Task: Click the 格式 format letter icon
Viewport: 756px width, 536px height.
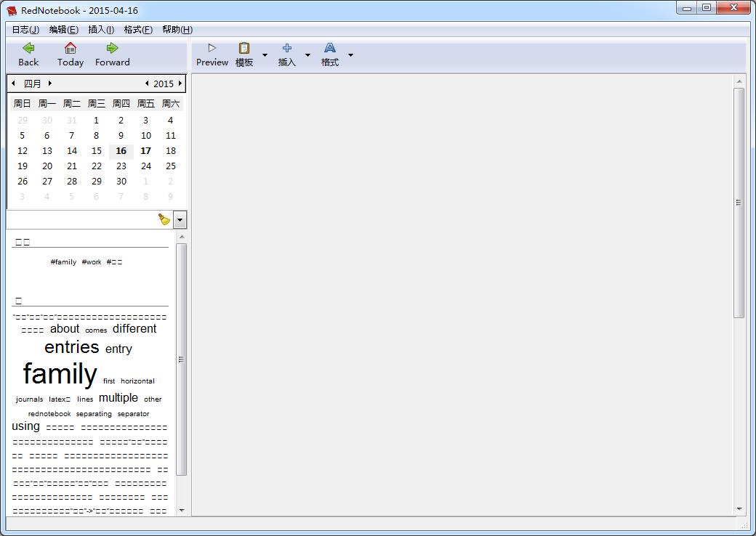Action: pyautogui.click(x=330, y=48)
